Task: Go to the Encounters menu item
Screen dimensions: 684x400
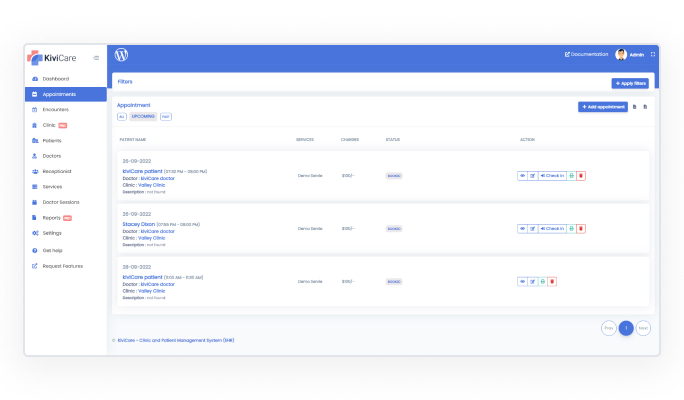Action: 56,109
